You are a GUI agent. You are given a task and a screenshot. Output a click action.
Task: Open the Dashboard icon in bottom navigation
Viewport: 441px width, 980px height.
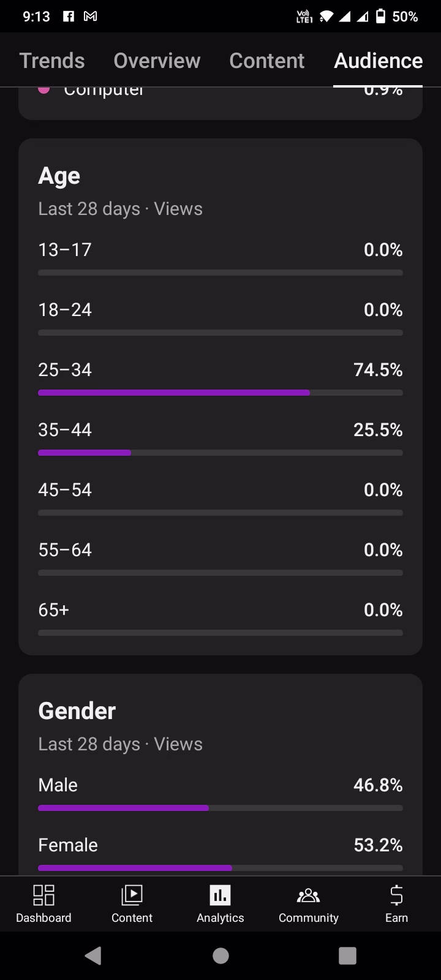[43, 895]
